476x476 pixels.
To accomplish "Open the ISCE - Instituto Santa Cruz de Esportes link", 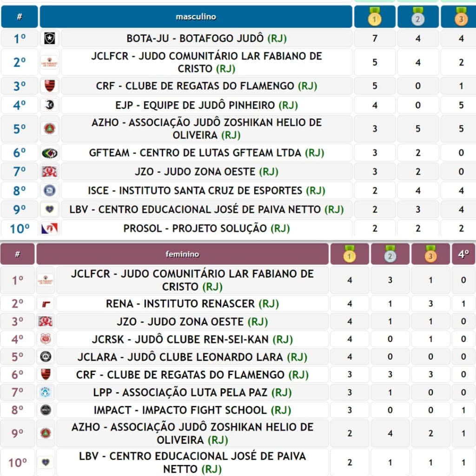I will pos(195,191).
